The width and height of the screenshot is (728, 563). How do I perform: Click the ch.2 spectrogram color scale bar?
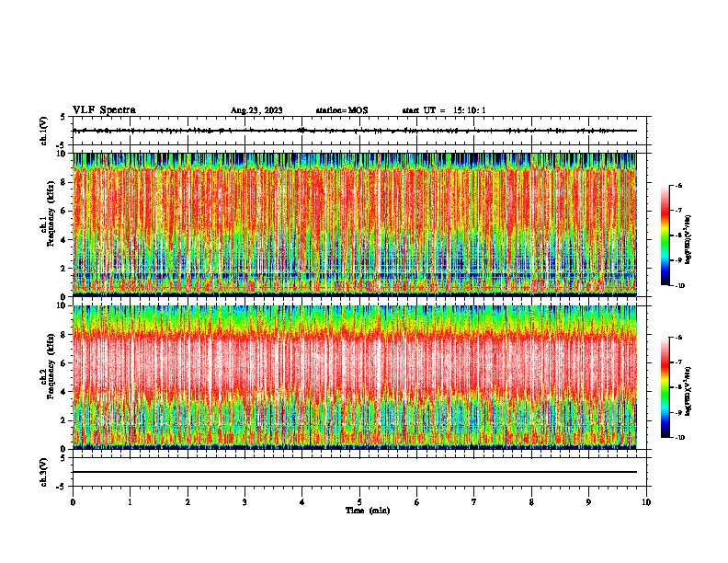[x=665, y=387]
